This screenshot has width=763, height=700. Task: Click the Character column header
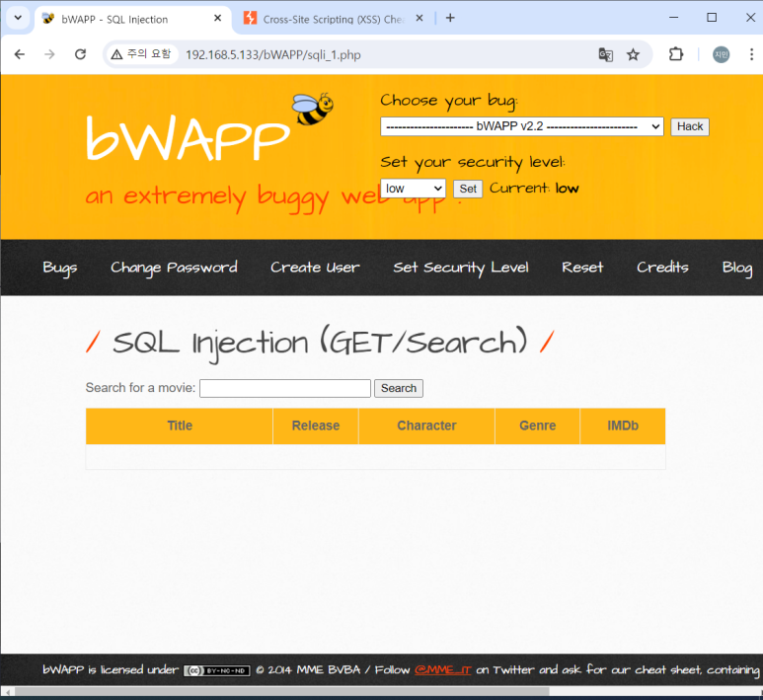pos(426,426)
